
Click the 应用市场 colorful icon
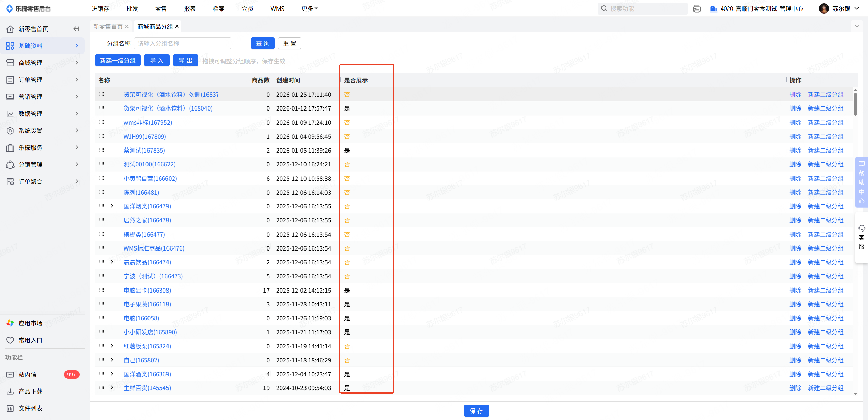click(x=10, y=323)
